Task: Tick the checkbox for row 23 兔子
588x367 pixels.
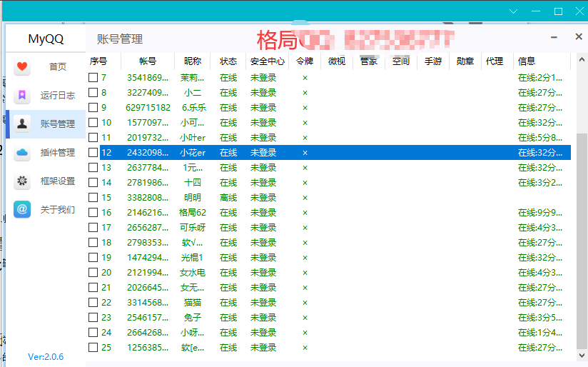Action: pyautogui.click(x=93, y=318)
